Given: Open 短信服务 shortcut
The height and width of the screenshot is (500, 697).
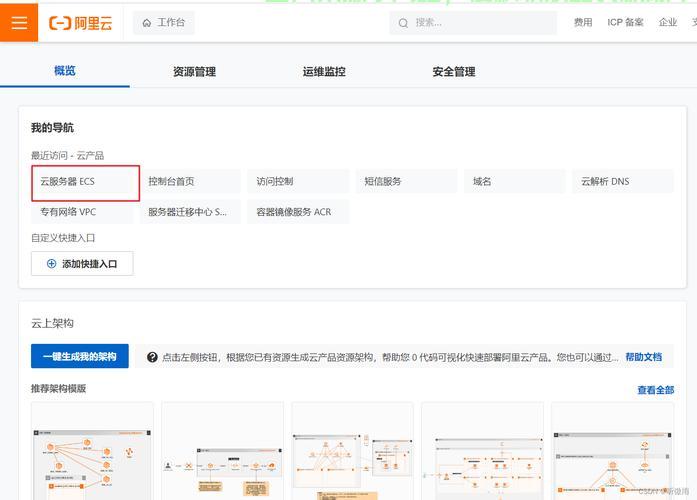Looking at the screenshot, I should coord(406,181).
